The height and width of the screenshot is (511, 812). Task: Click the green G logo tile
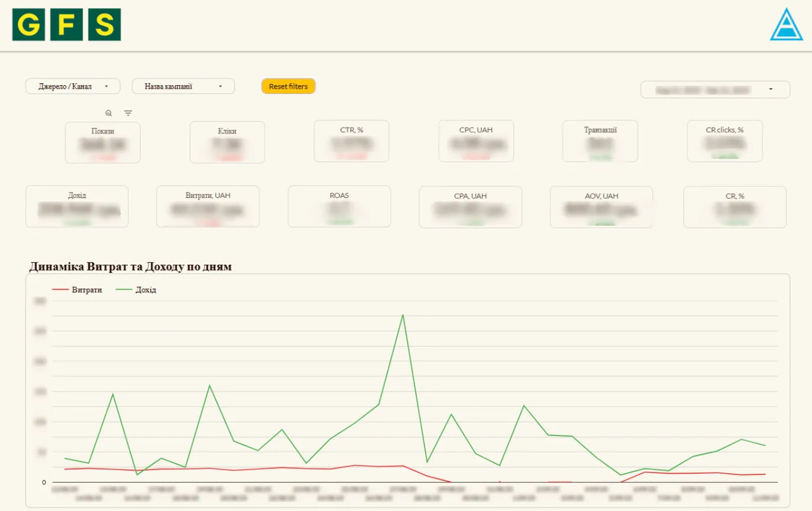click(28, 25)
